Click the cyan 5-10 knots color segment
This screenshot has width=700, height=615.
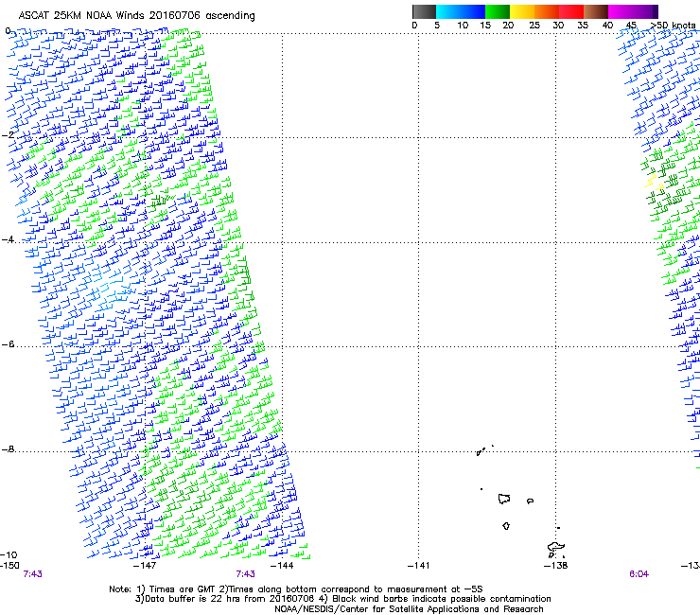tap(448, 11)
